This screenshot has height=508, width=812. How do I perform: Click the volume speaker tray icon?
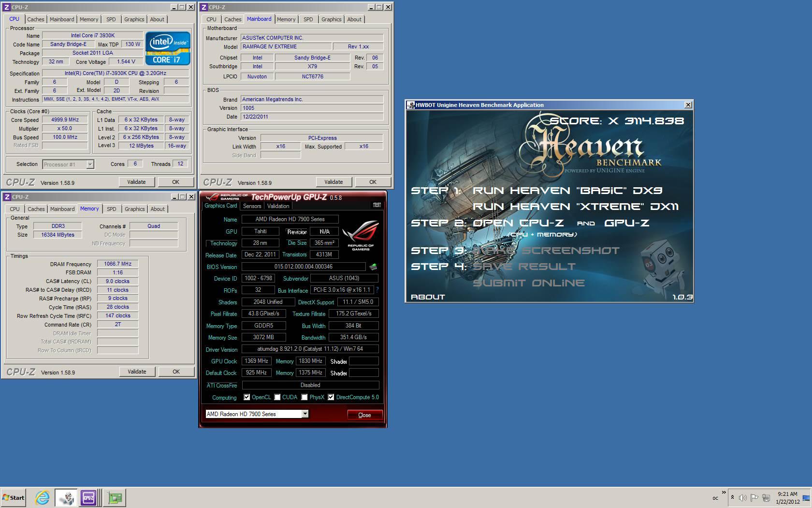pos(742,497)
